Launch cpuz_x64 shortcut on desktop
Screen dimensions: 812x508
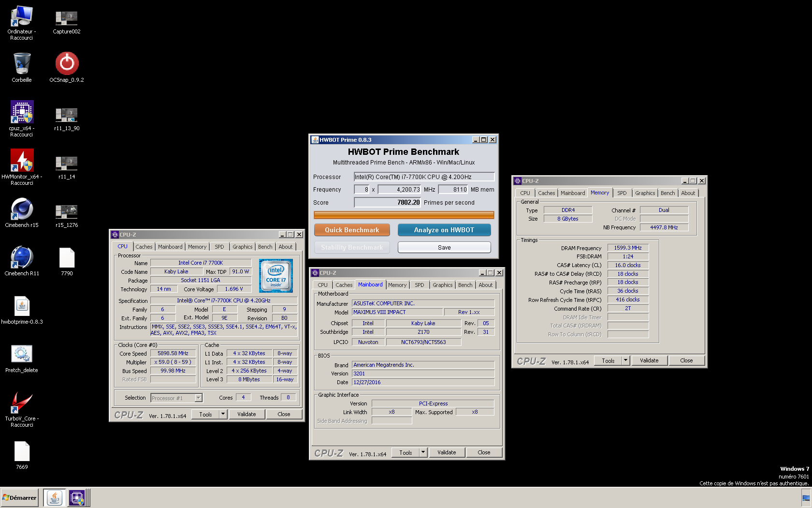click(x=22, y=119)
